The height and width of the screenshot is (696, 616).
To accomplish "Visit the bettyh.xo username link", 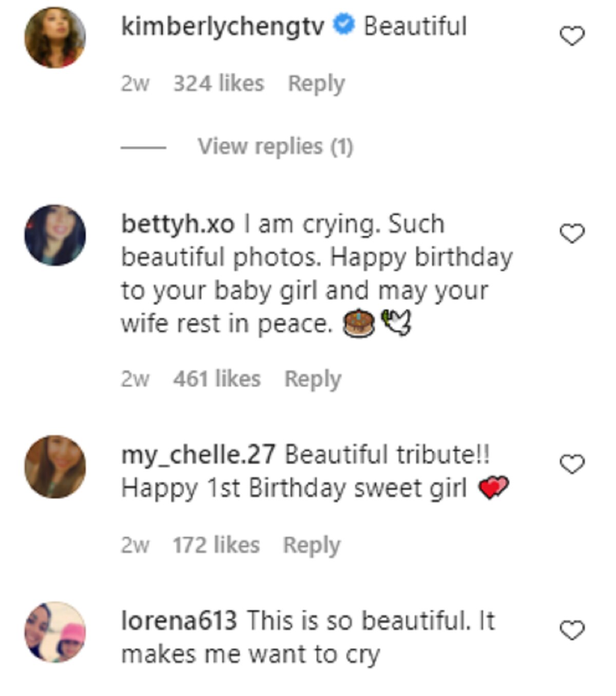I will click(178, 224).
